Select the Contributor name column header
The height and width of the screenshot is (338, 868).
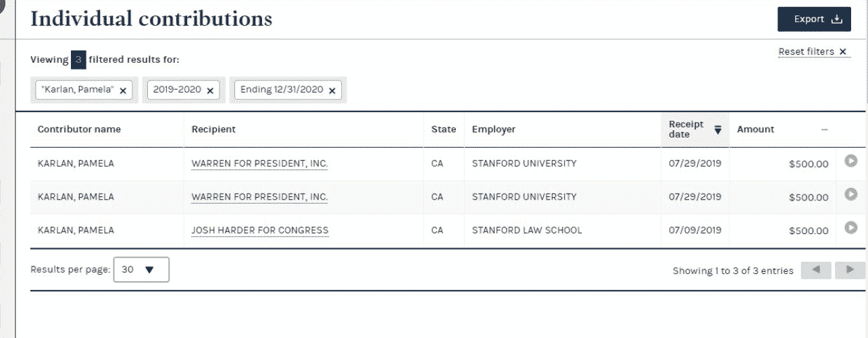tap(79, 130)
